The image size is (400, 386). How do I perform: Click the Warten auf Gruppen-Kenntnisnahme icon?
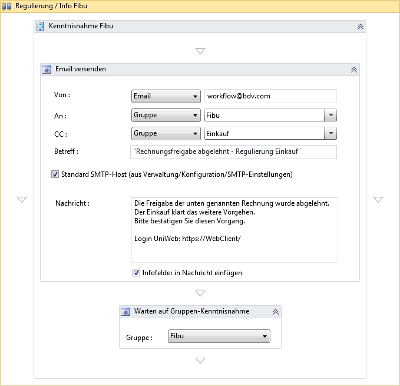point(125,312)
